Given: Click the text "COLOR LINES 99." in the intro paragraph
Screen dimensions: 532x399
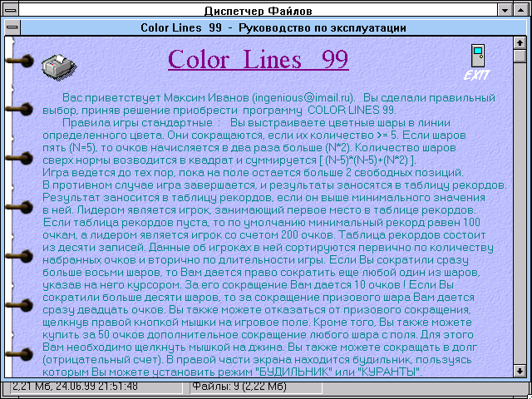Looking at the screenshot, I should (352, 111).
